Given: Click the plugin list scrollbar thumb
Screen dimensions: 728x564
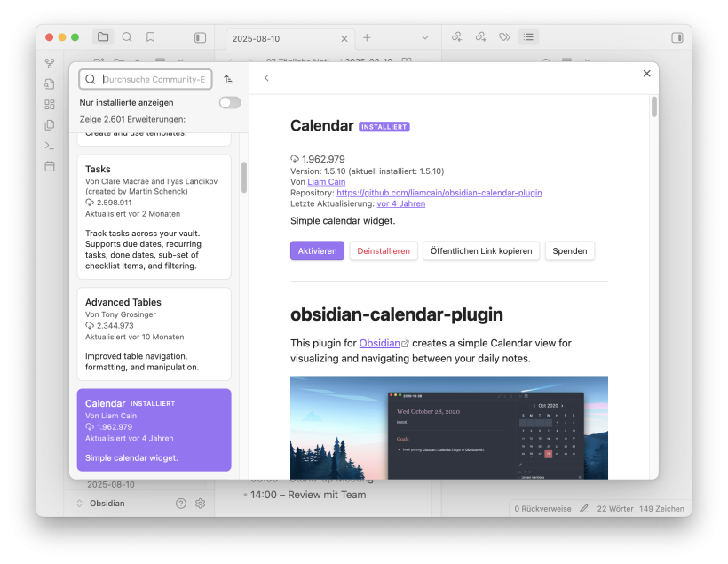Looking at the screenshot, I should pos(244,177).
